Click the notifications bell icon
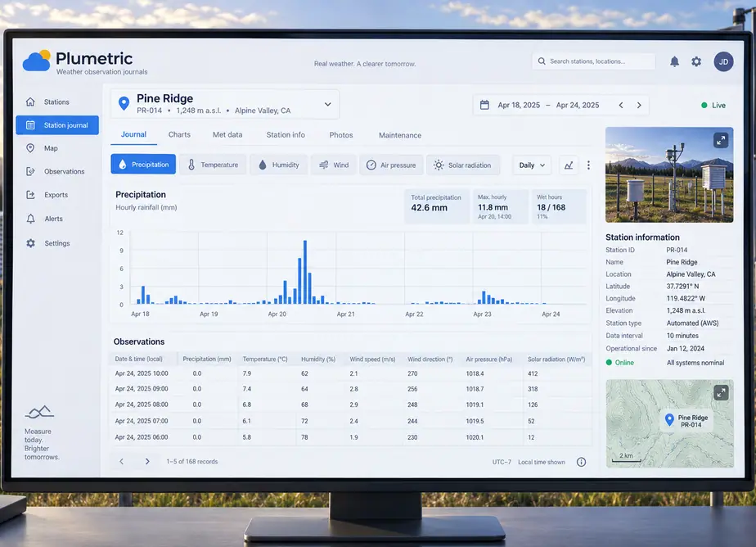 674,61
